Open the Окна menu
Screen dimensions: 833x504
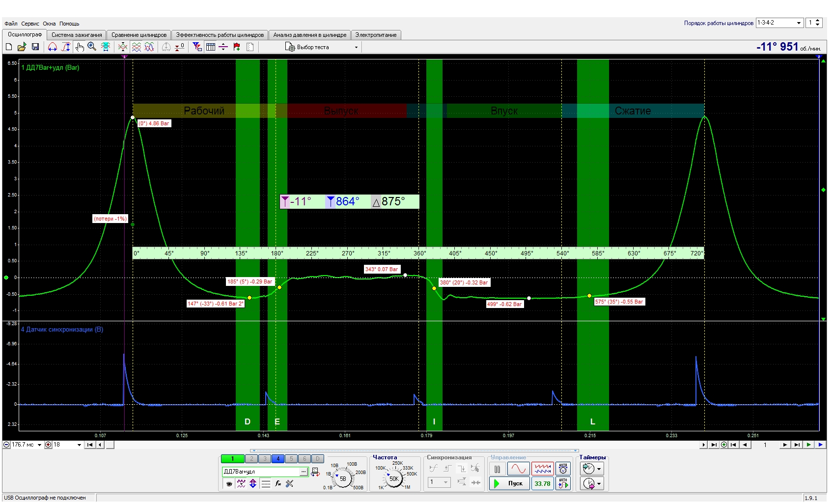point(49,24)
